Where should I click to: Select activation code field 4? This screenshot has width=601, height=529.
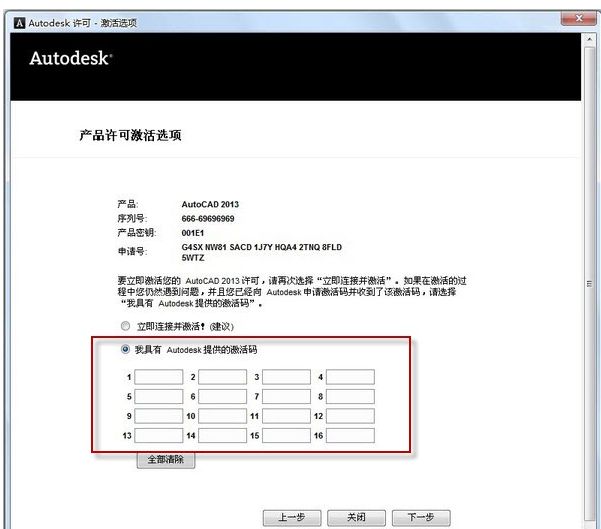tap(350, 377)
